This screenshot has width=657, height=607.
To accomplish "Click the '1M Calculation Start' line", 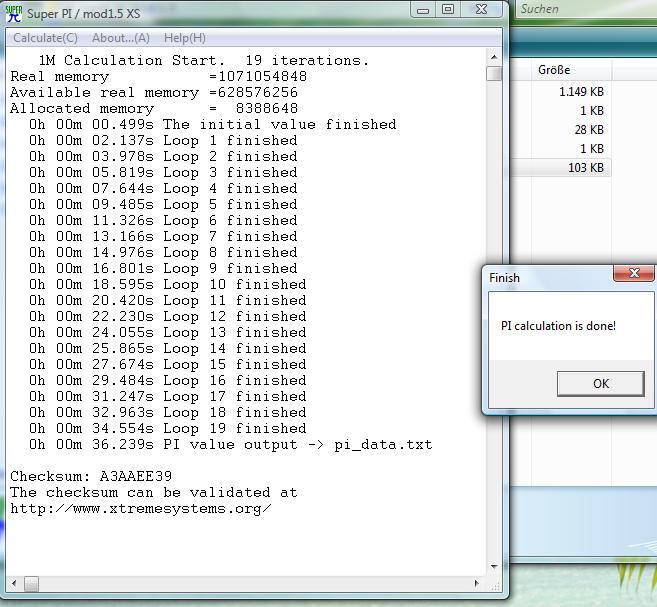I will coord(204,60).
